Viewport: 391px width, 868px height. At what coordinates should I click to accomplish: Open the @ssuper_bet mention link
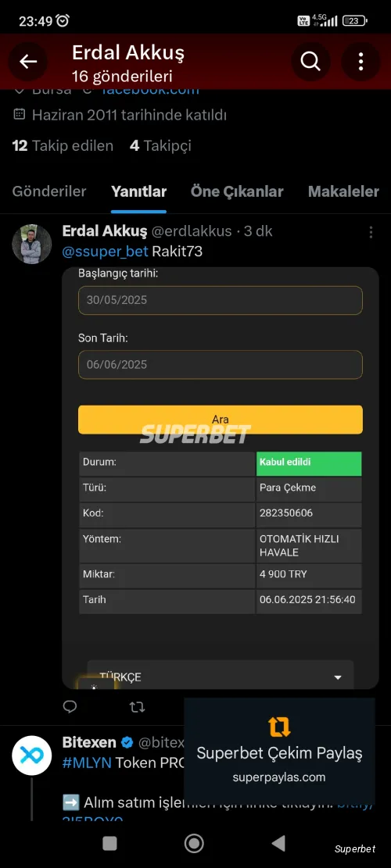pos(106,252)
